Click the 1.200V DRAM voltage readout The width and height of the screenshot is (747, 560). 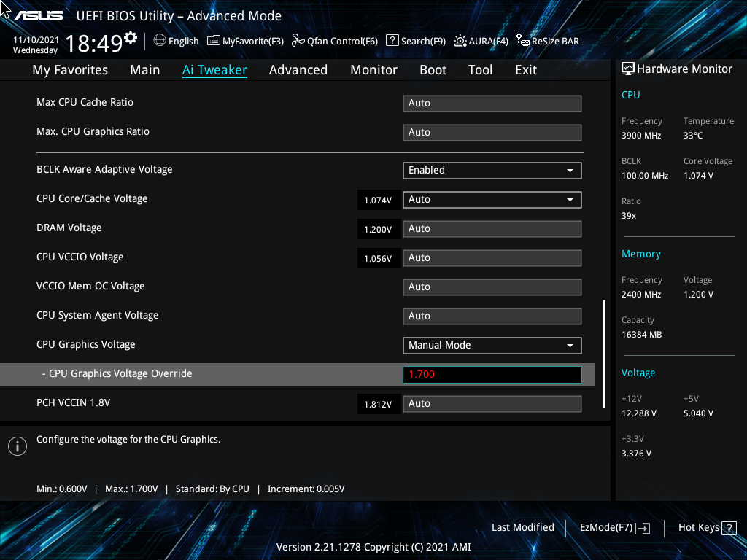(x=378, y=229)
